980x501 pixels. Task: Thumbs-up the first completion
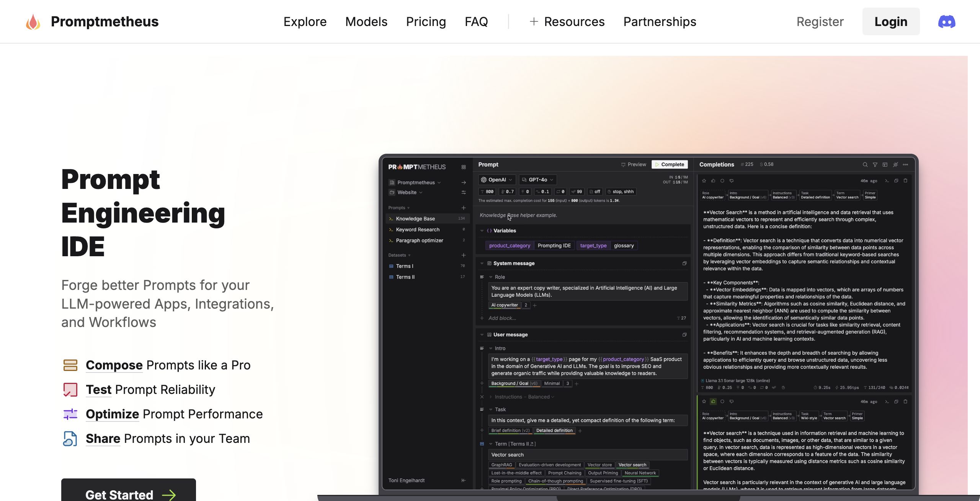pyautogui.click(x=713, y=181)
